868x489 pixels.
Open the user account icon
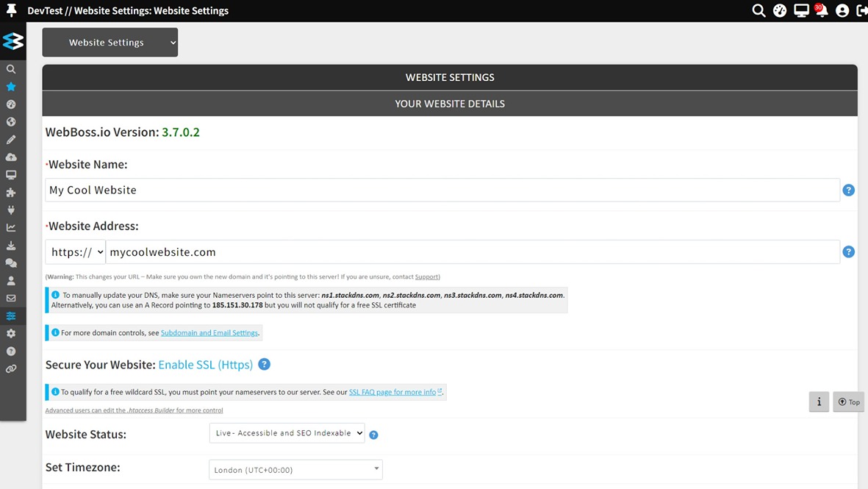tap(842, 10)
